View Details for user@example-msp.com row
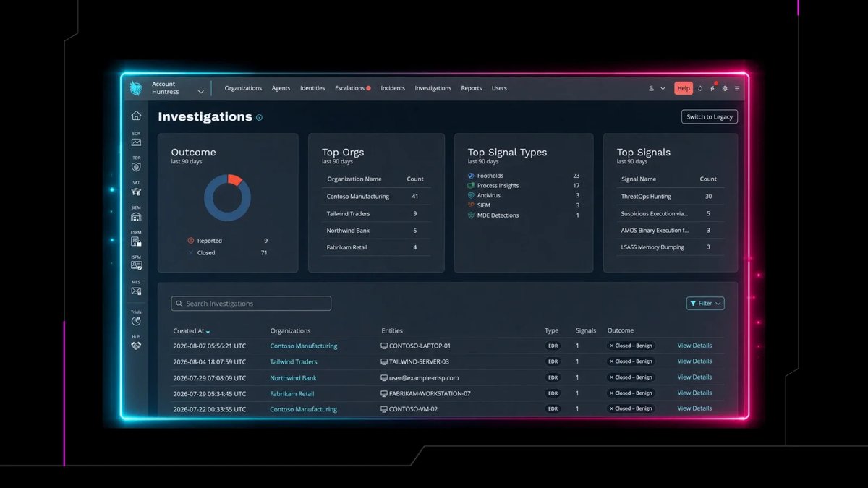Screen dimensions: 868x488 click(x=694, y=377)
